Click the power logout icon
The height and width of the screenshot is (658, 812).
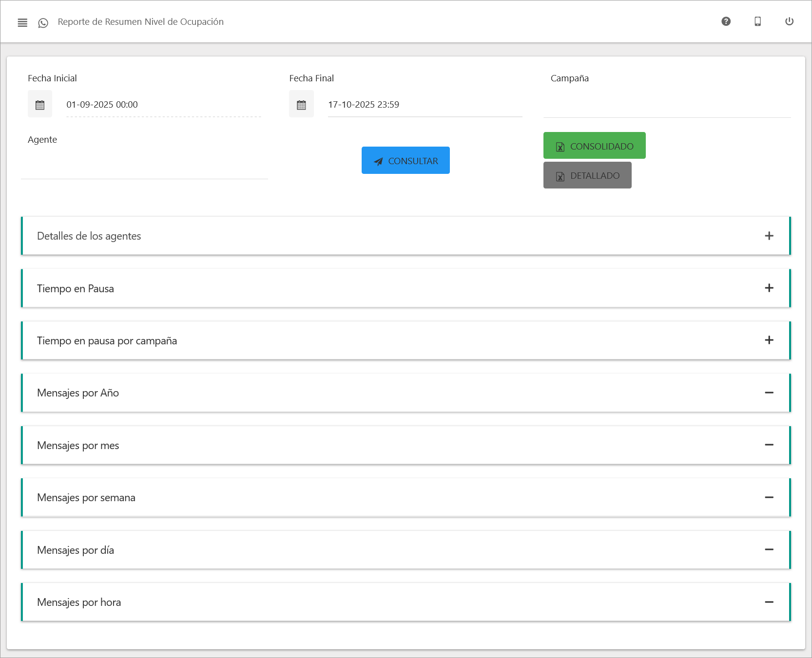(789, 21)
